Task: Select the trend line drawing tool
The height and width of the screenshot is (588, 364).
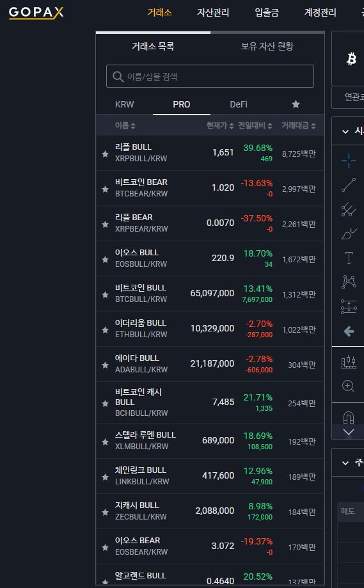Action: pyautogui.click(x=349, y=186)
